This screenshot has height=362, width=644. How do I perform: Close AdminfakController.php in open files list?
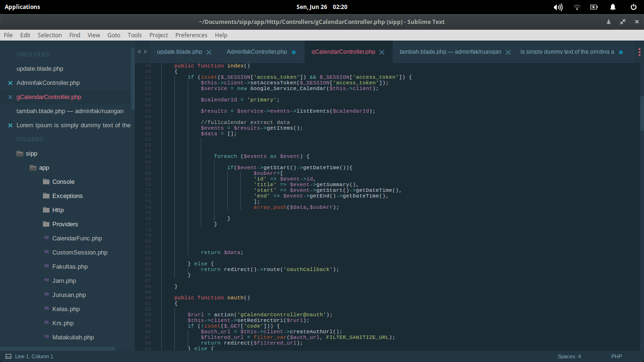click(x=10, y=83)
